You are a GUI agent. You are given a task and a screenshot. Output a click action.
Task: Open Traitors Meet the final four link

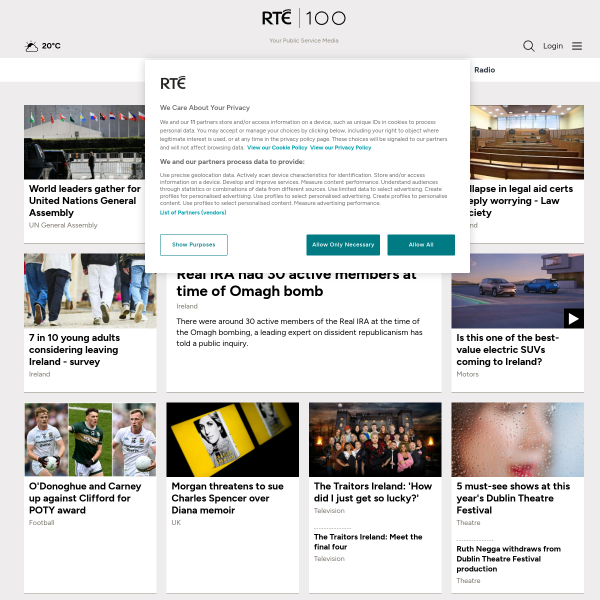[368, 542]
